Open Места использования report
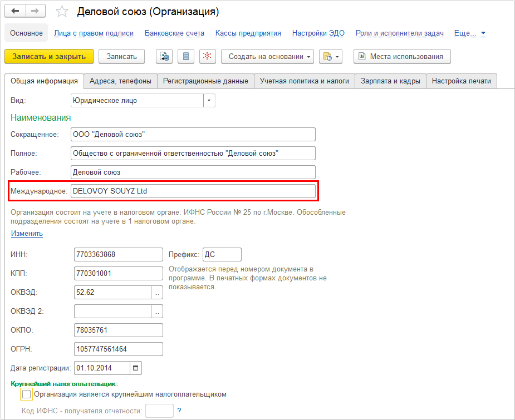515x420 pixels. pyautogui.click(x=402, y=56)
